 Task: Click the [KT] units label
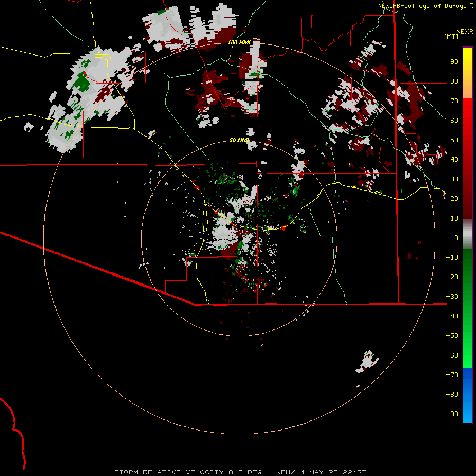[x=451, y=36]
